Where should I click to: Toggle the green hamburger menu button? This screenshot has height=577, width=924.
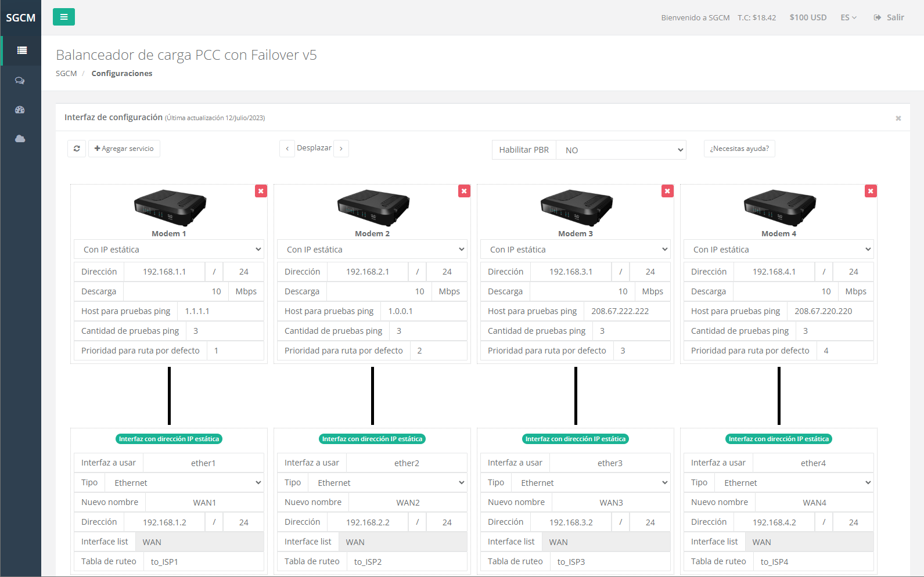tap(64, 17)
